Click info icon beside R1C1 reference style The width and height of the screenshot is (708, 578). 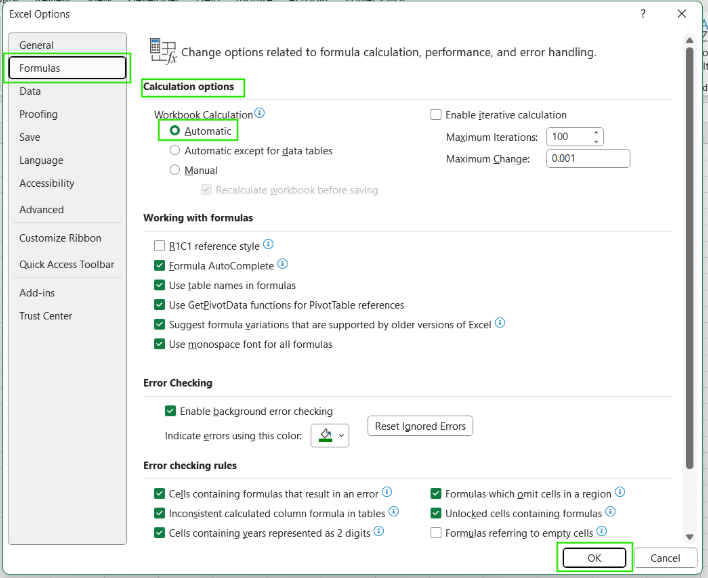[268, 245]
